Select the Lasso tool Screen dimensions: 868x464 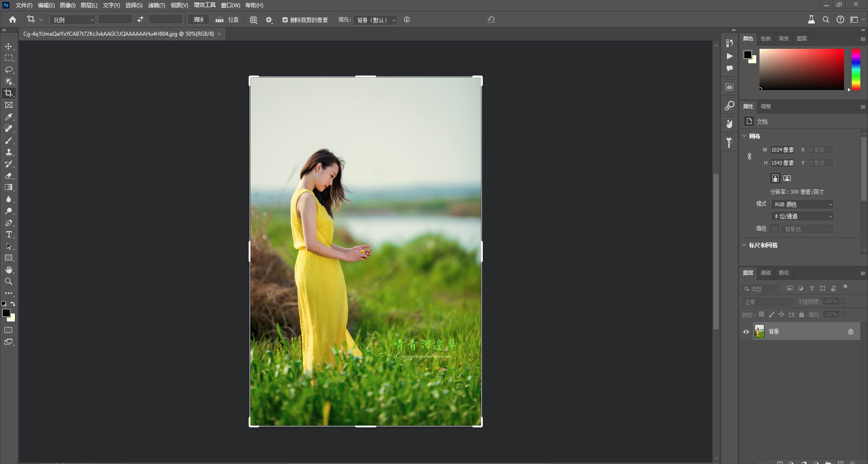click(x=9, y=70)
